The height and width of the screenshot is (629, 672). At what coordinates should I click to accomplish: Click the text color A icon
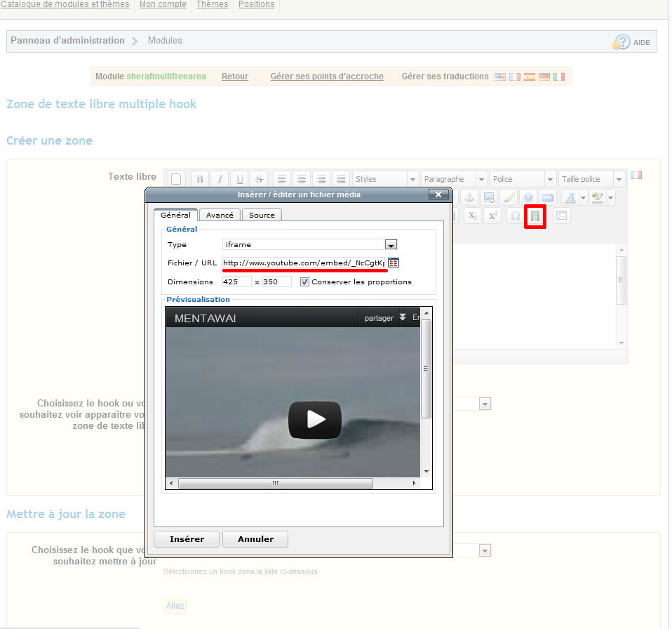(570, 197)
